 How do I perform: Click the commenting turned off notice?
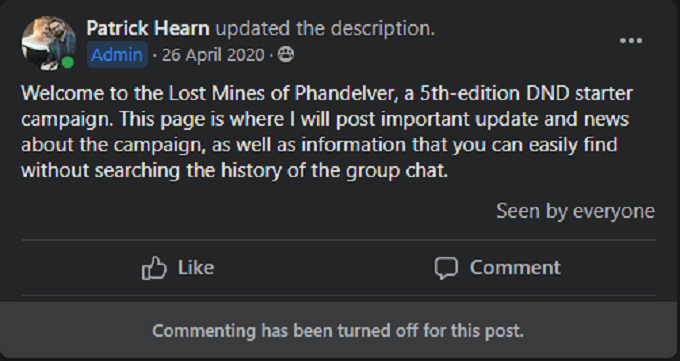pos(338,331)
